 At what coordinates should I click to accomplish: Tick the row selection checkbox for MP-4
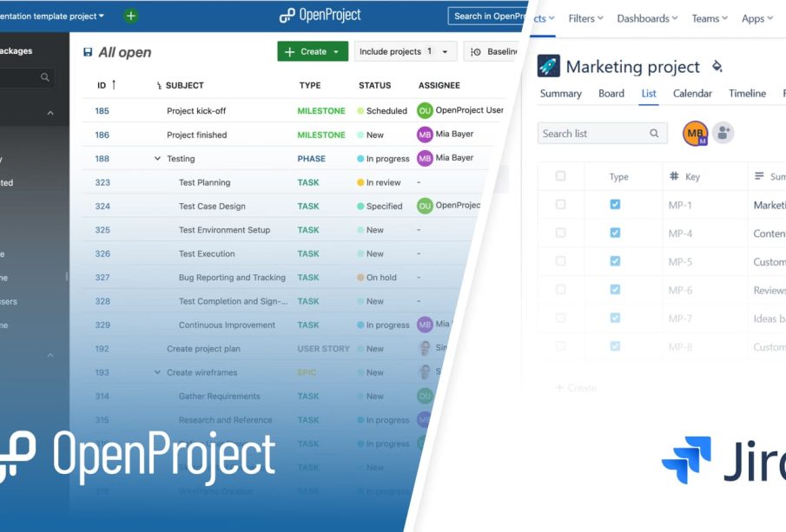tap(560, 233)
